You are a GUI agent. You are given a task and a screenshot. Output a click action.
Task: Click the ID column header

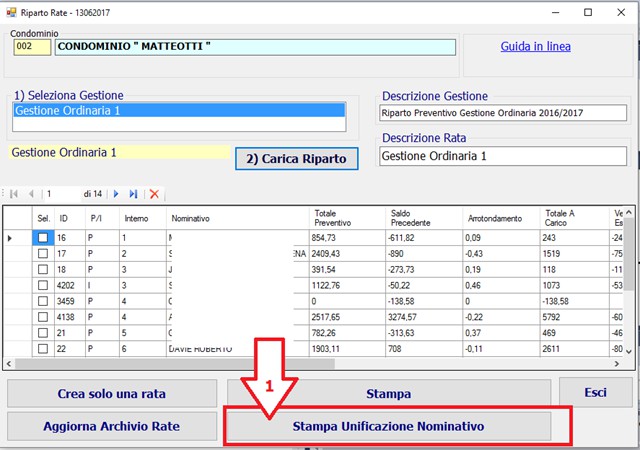tap(70, 218)
